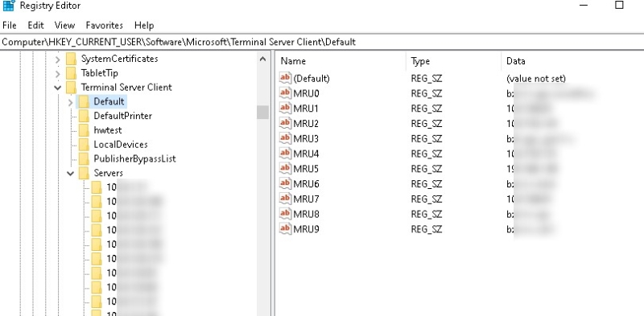Click the LocalDevices folder icon
Viewport: 644px width, 316px height.
pos(84,145)
